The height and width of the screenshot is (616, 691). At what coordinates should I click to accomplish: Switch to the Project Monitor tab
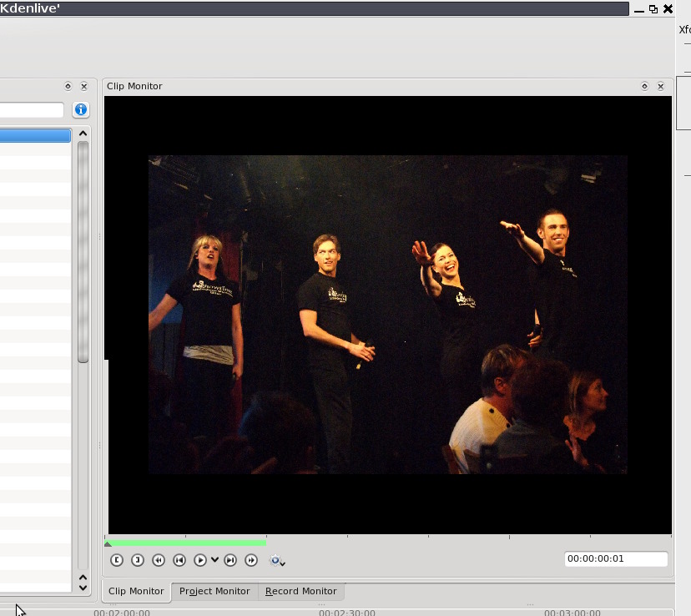click(214, 591)
